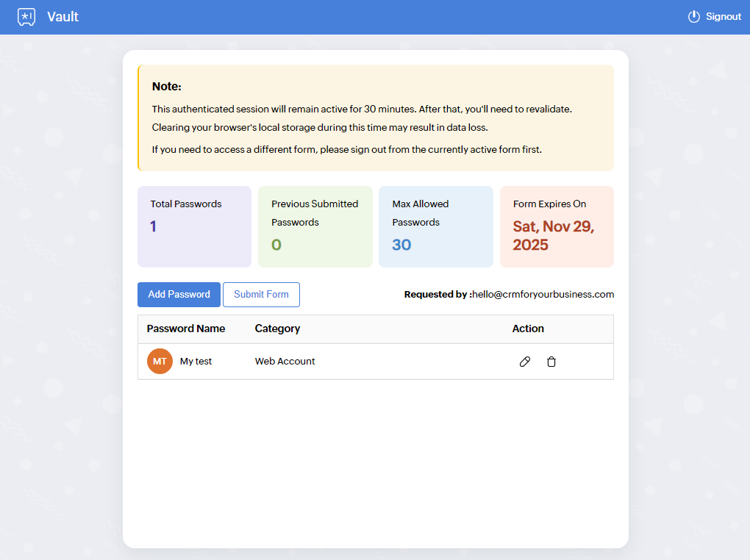Click the Web Account category label
Image resolution: width=750 pixels, height=560 pixels.
pos(285,361)
